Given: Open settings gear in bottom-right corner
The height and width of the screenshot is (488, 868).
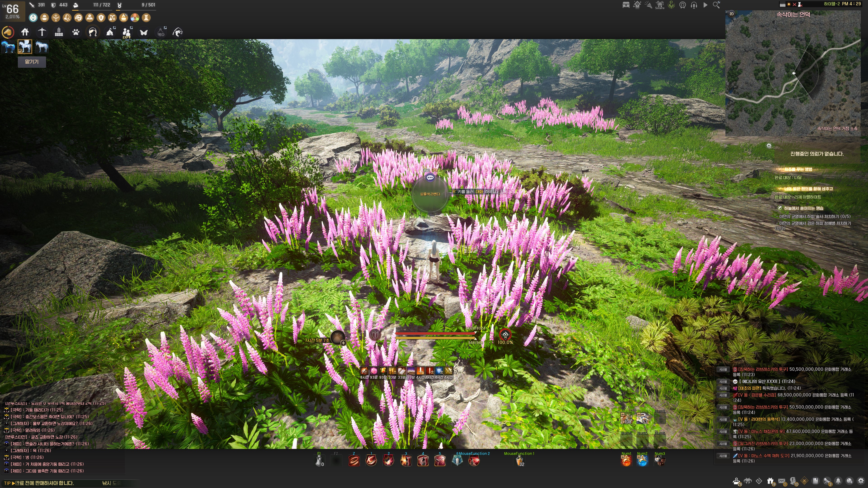Looking at the screenshot, I should point(861,481).
